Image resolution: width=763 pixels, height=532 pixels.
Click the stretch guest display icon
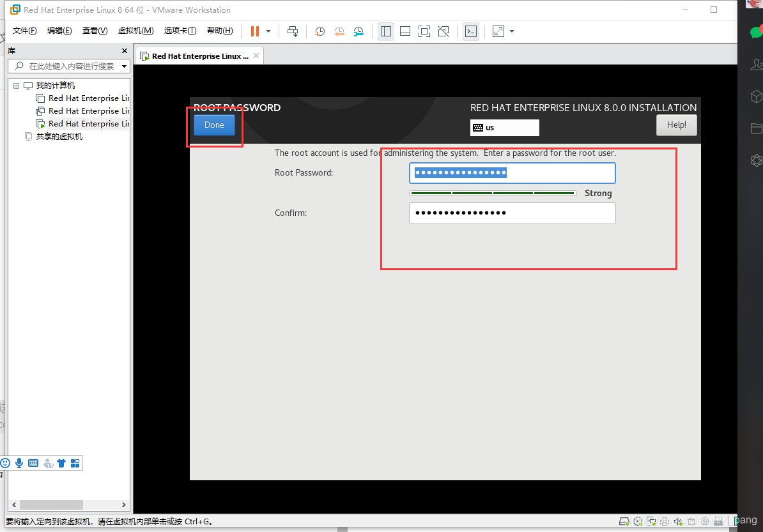click(498, 31)
